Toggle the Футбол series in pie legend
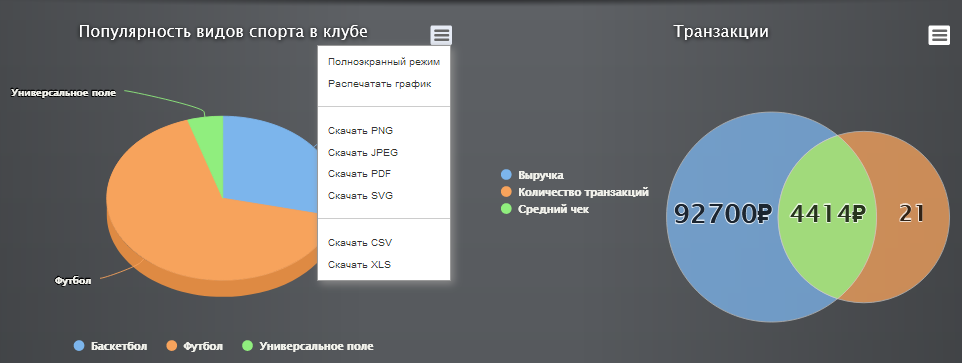The height and width of the screenshot is (363, 962). point(195,346)
